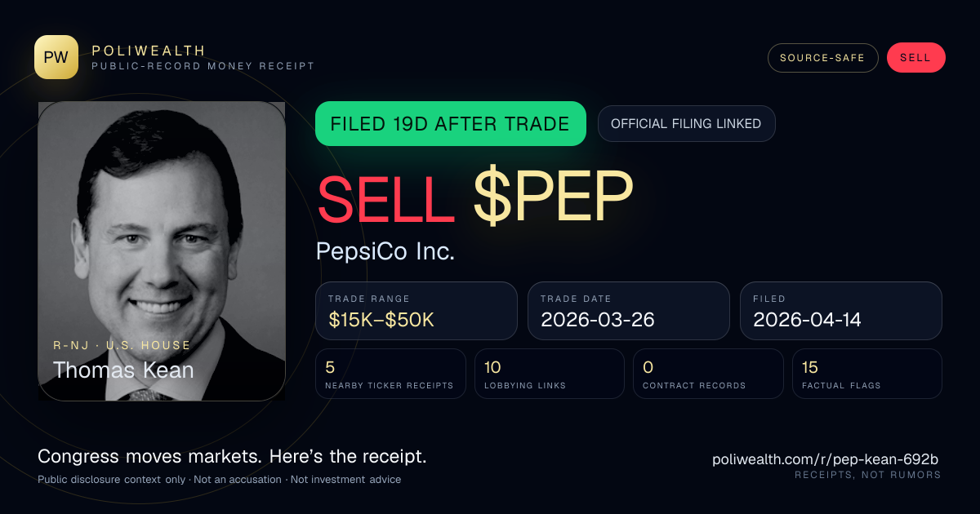Open the Thomas Kean portrait photo
This screenshot has width=980, height=514.
pyautogui.click(x=162, y=251)
